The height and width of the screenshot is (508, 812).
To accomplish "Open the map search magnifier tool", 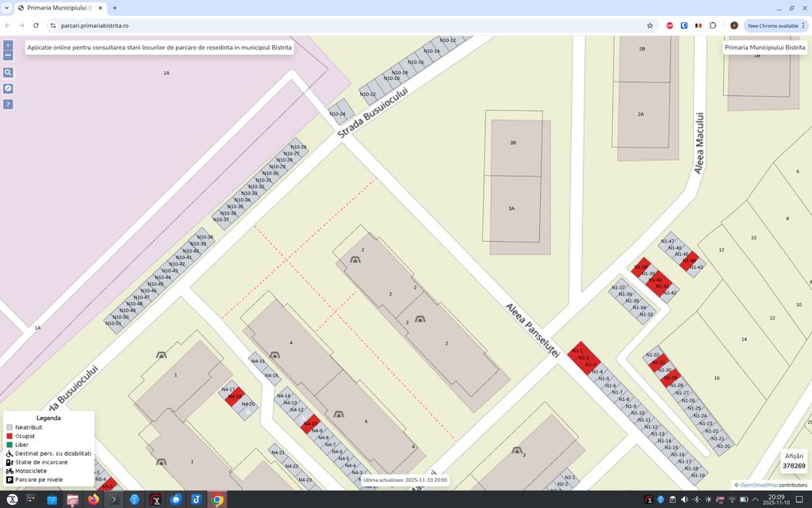I will click(8, 72).
